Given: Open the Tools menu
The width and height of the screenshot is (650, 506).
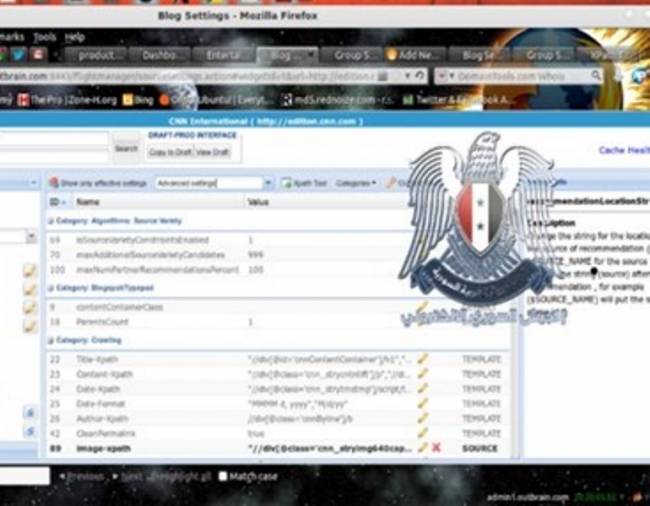Looking at the screenshot, I should click(x=44, y=37).
